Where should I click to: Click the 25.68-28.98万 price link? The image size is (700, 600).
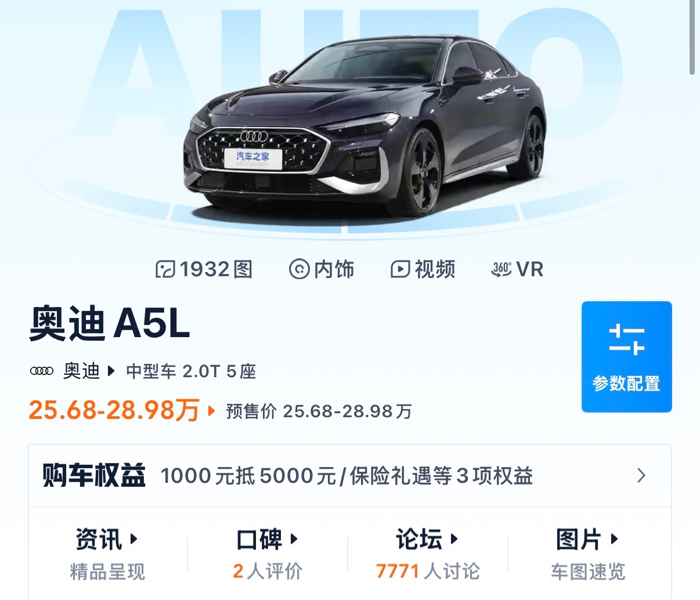coord(114,410)
